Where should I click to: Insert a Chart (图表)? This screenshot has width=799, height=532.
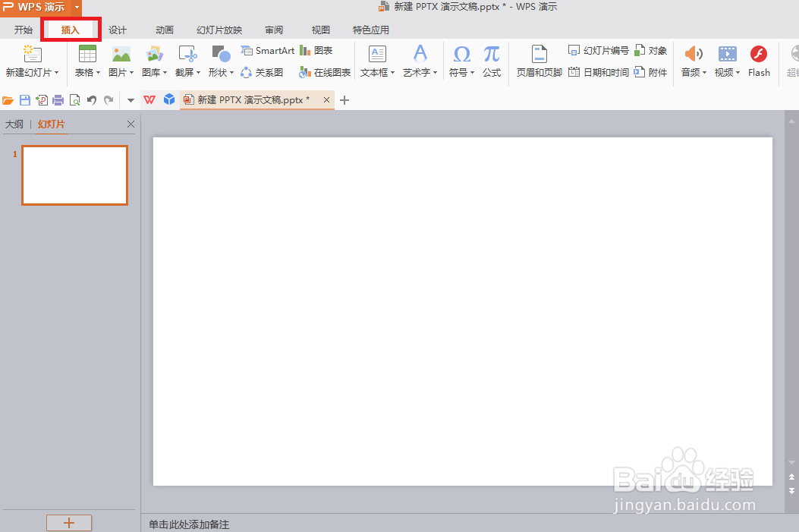[316, 50]
